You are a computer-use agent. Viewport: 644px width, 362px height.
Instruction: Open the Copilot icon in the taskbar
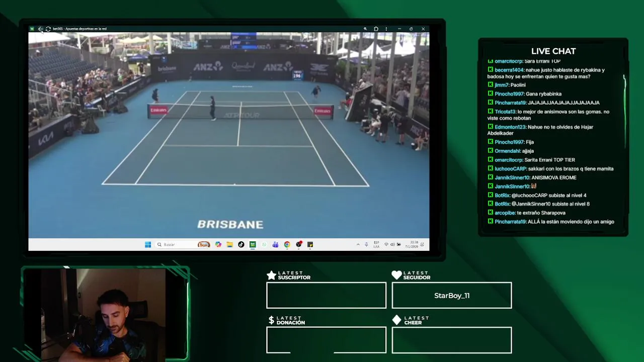(218, 244)
